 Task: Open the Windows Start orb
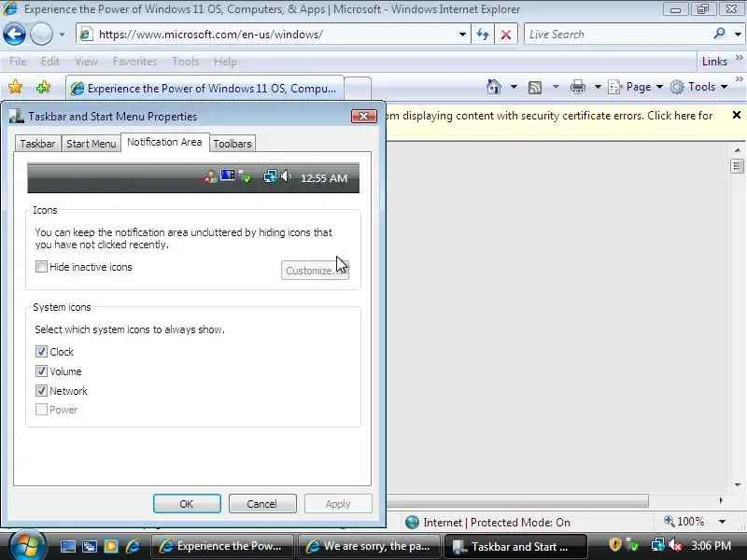[x=28, y=546]
